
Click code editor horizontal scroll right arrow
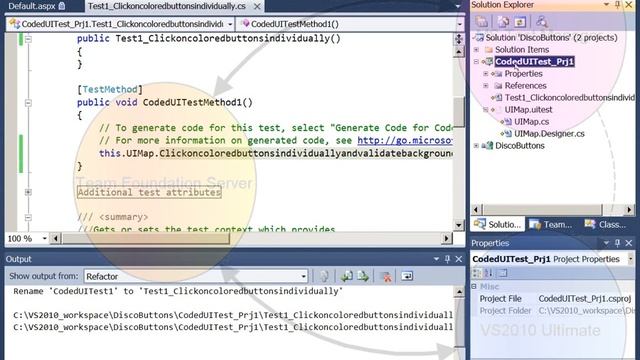[x=447, y=238]
